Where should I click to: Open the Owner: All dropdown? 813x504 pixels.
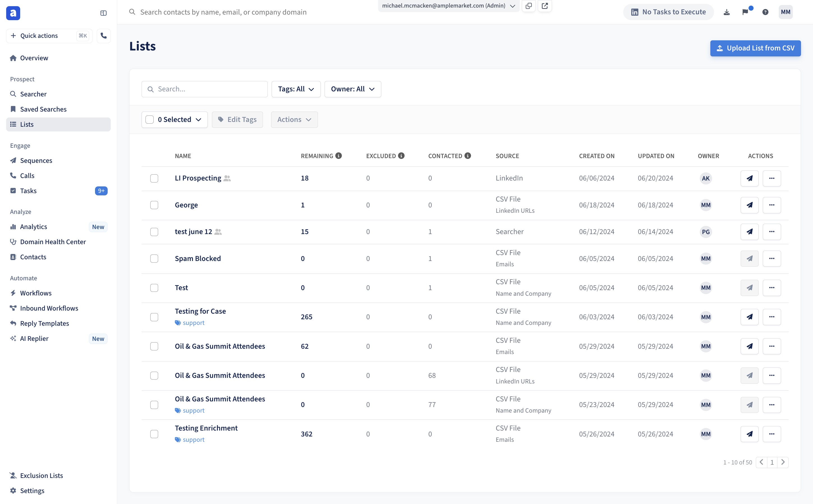[x=352, y=89]
